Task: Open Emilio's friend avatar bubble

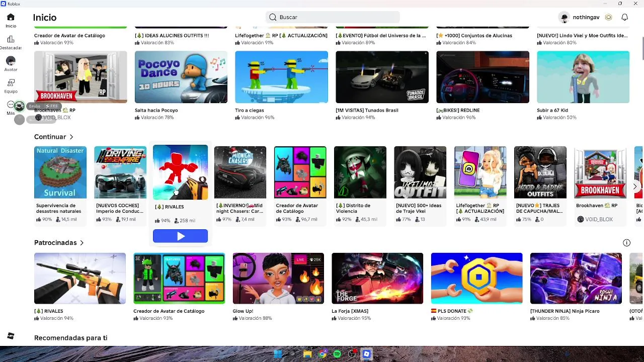Action: 19,106
